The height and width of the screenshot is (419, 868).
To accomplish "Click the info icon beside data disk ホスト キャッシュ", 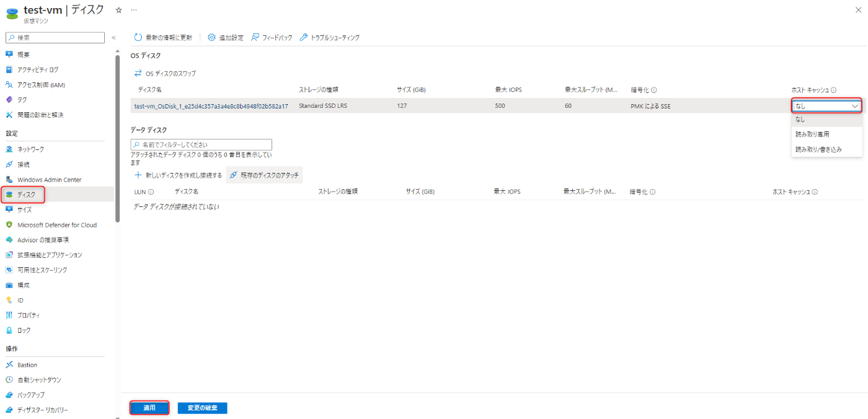I will (815, 192).
